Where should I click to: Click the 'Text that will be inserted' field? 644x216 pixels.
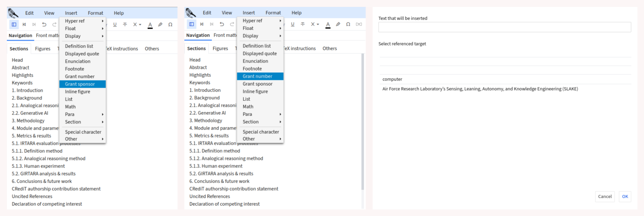tap(504, 27)
